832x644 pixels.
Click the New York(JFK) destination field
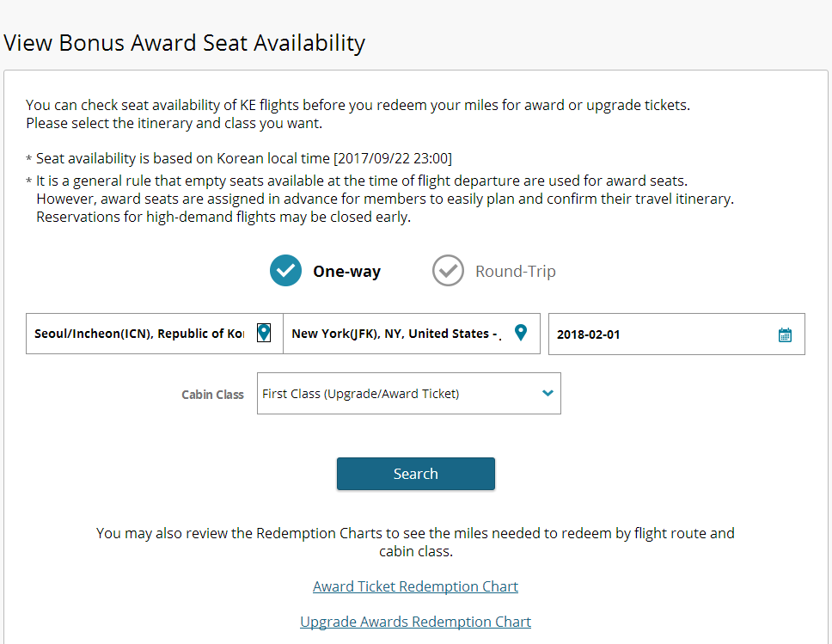pos(412,334)
